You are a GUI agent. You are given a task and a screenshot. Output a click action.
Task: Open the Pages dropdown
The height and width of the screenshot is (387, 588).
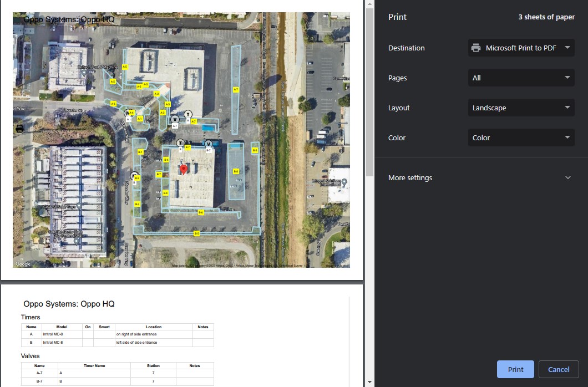520,78
